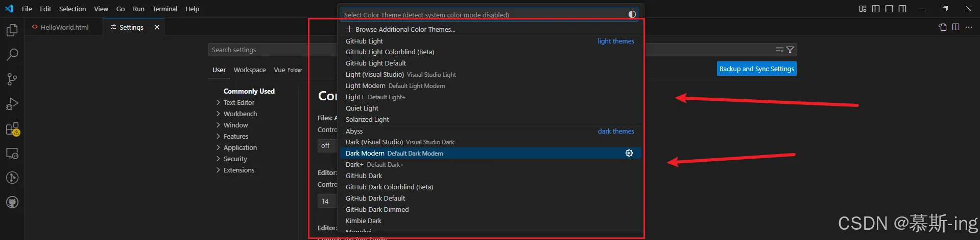Open the Run menu
The width and height of the screenshot is (980, 240).
(138, 9)
